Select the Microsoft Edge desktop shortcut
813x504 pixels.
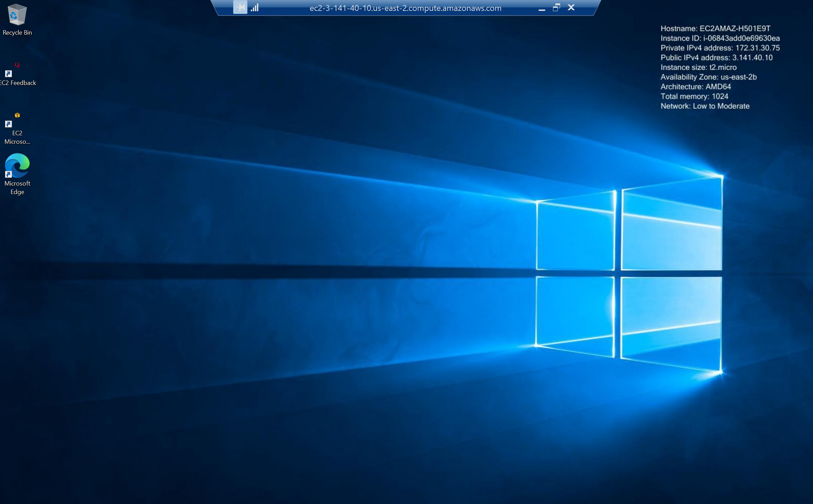click(17, 174)
